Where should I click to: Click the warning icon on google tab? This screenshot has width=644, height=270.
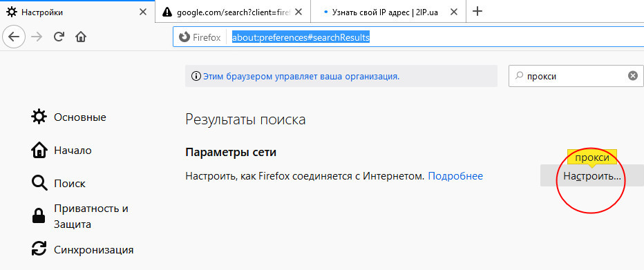167,12
